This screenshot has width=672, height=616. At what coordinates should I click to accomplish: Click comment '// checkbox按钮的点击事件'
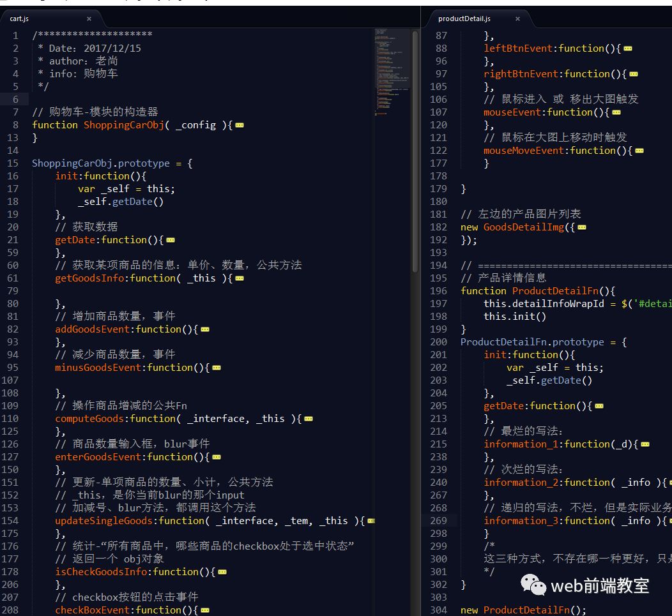pos(126,597)
